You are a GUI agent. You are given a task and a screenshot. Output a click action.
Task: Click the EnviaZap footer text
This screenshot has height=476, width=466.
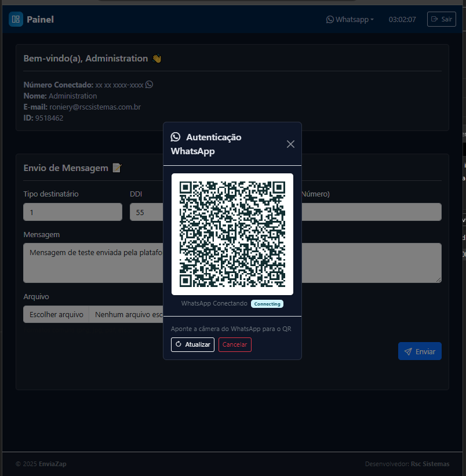click(52, 464)
